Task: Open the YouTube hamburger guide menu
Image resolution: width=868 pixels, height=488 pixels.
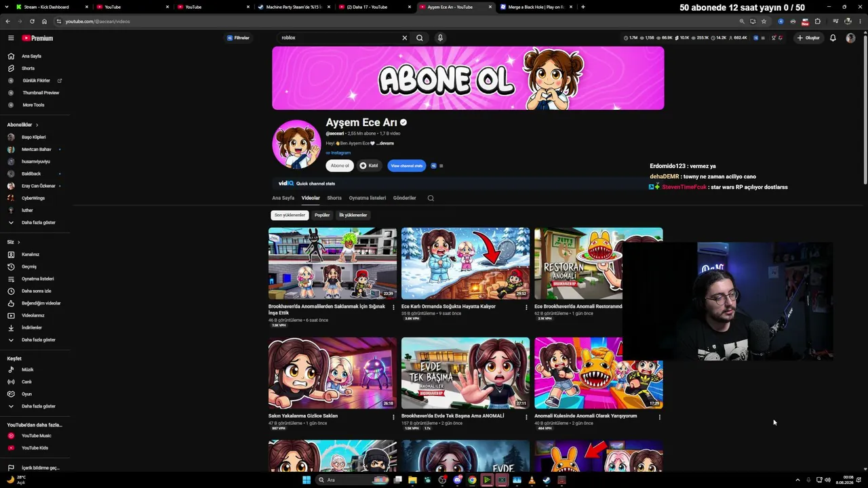Action: tap(11, 38)
